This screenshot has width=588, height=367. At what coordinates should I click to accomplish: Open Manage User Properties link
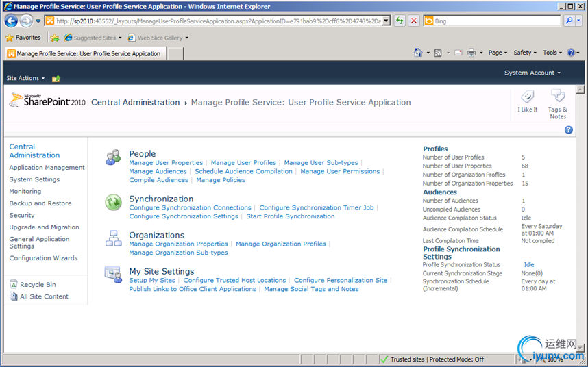point(166,162)
